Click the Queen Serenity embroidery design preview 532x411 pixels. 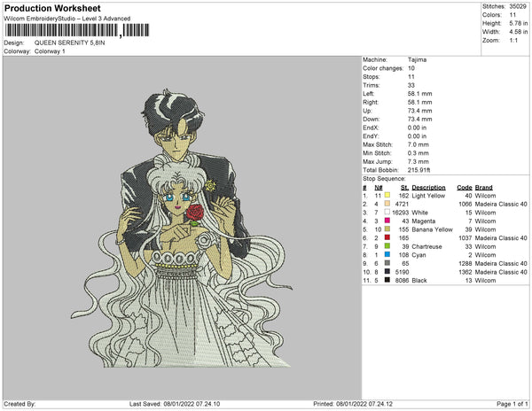pyautogui.click(x=182, y=228)
